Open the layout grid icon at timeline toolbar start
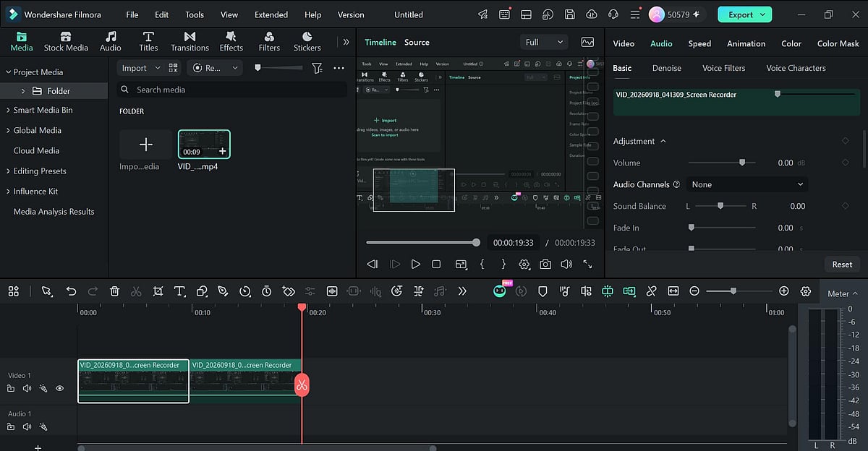Viewport: 868px width, 451px height. click(14, 291)
